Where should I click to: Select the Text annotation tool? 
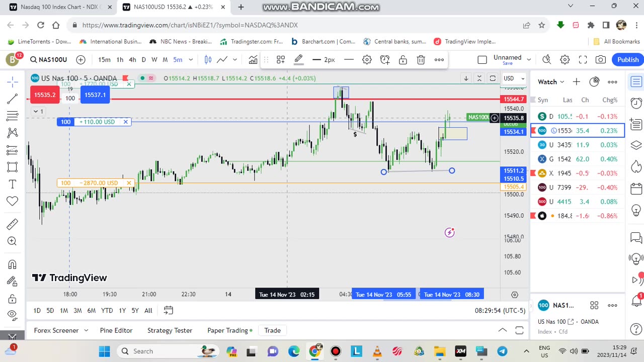click(x=13, y=184)
